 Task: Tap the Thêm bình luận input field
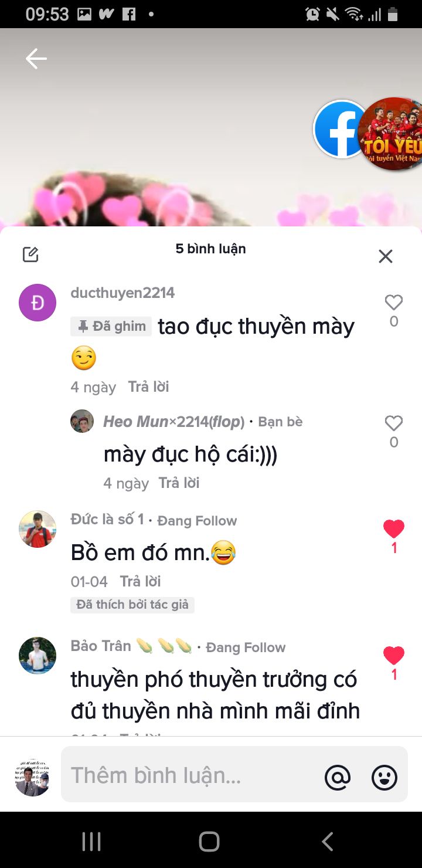(x=234, y=774)
